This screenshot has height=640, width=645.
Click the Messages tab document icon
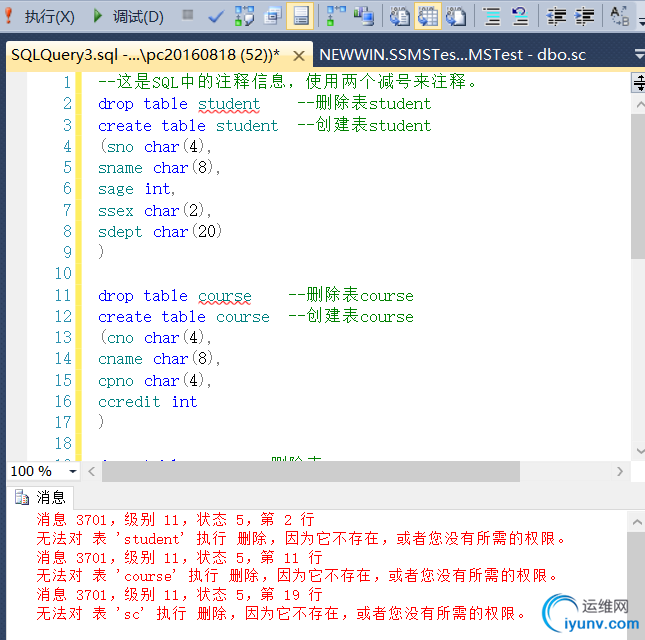[21, 497]
